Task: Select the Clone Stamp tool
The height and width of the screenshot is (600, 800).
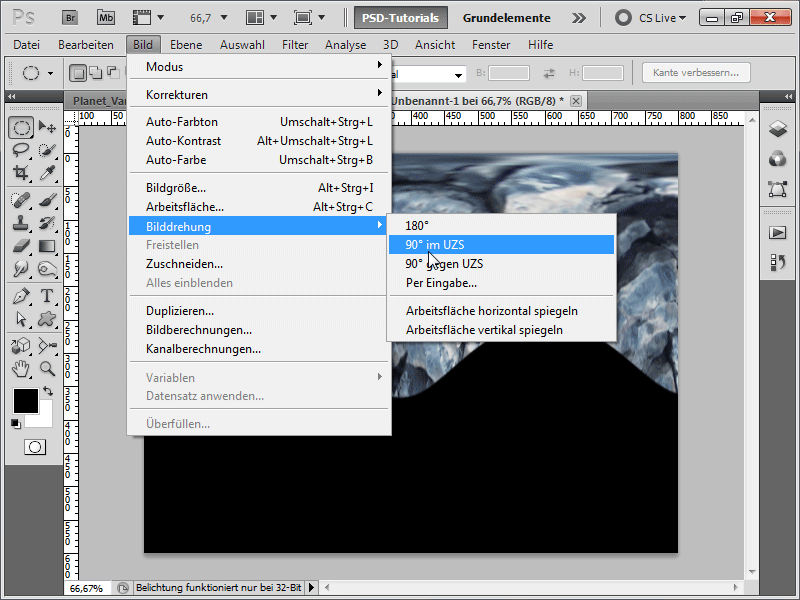Action: (21, 223)
